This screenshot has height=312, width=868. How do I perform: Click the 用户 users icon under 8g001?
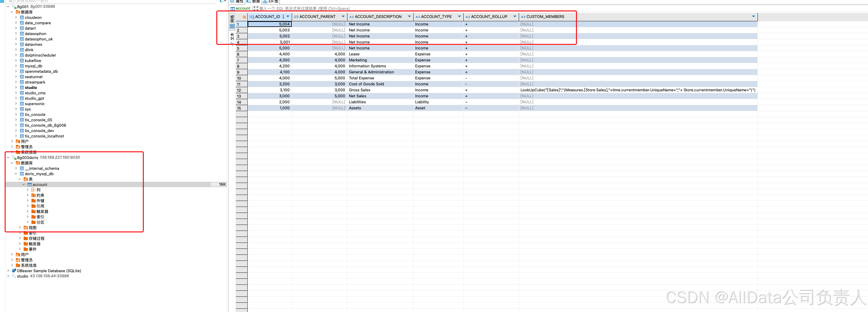(18, 142)
